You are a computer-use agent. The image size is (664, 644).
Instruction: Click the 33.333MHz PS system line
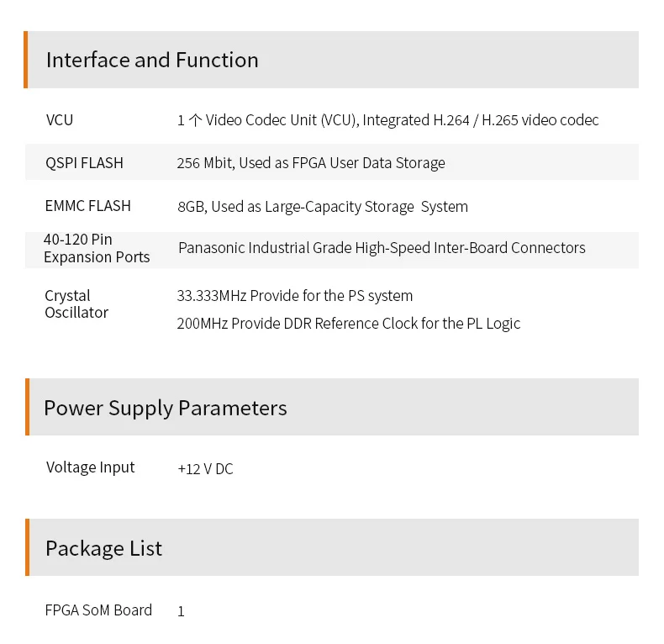pos(295,296)
